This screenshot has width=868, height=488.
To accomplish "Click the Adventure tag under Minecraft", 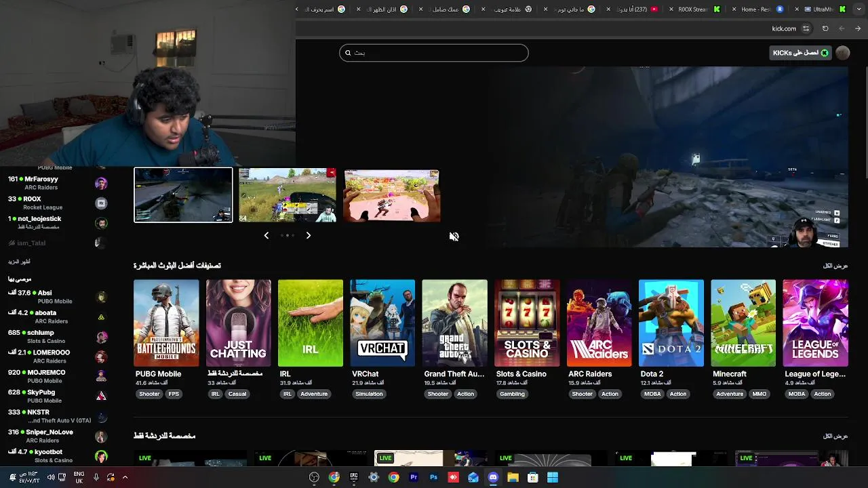I will click(x=730, y=394).
